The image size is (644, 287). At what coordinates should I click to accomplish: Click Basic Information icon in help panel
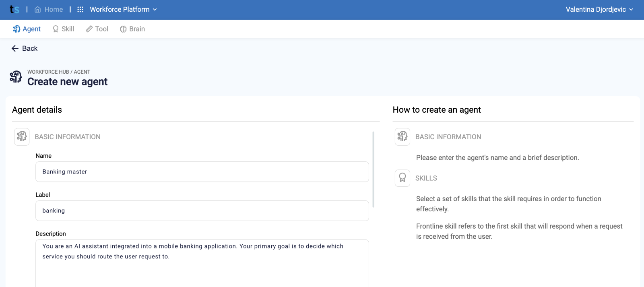click(x=402, y=137)
